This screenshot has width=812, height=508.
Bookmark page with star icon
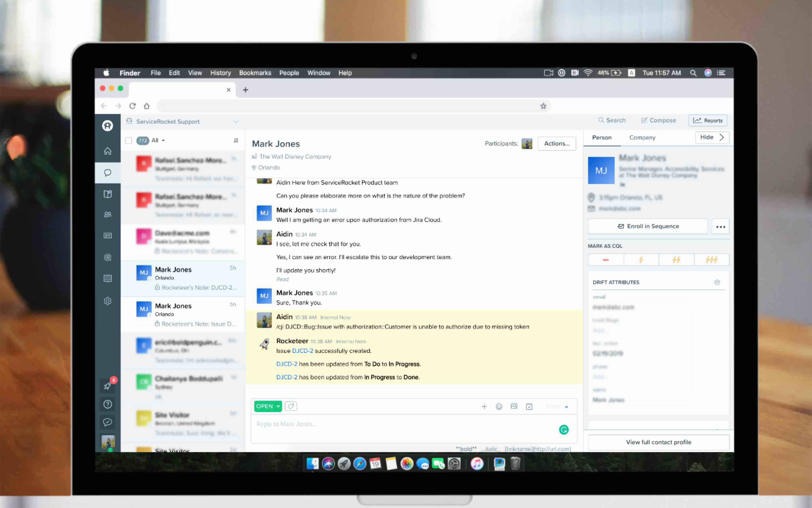pyautogui.click(x=543, y=106)
